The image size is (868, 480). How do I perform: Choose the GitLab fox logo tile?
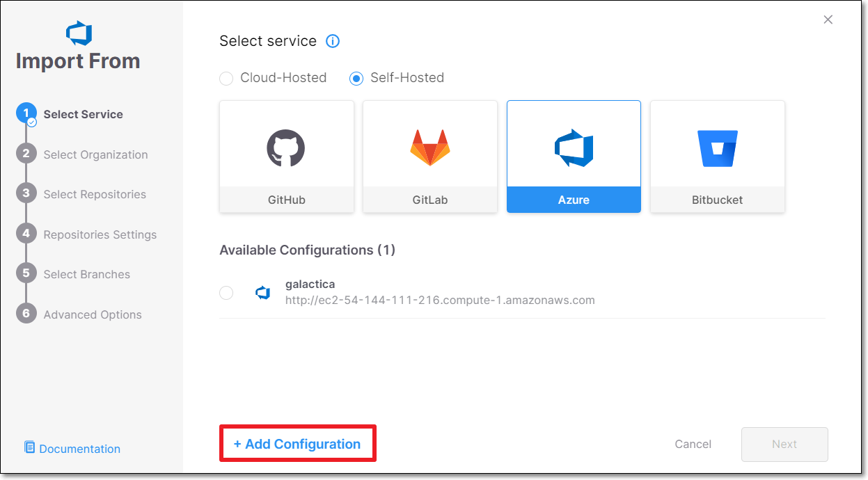click(429, 147)
